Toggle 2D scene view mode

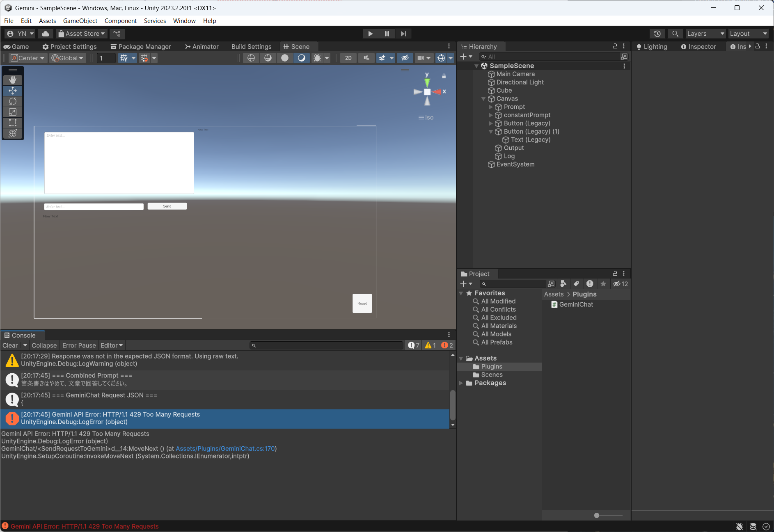(348, 58)
